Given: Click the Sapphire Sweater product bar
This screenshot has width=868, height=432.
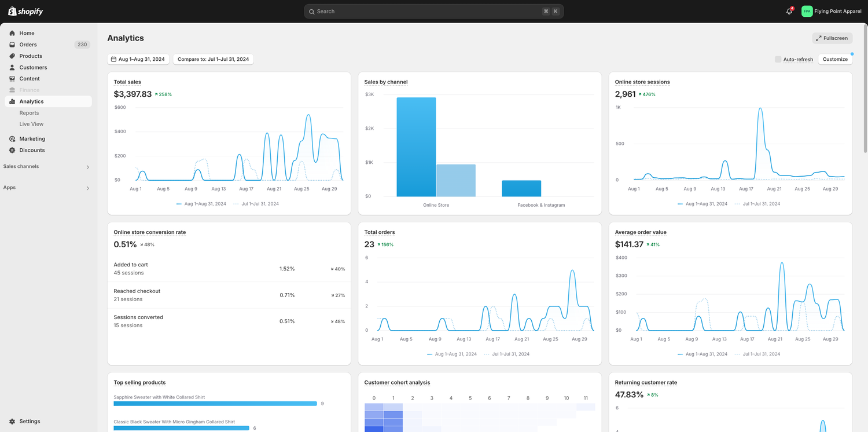Looking at the screenshot, I should coord(215,404).
